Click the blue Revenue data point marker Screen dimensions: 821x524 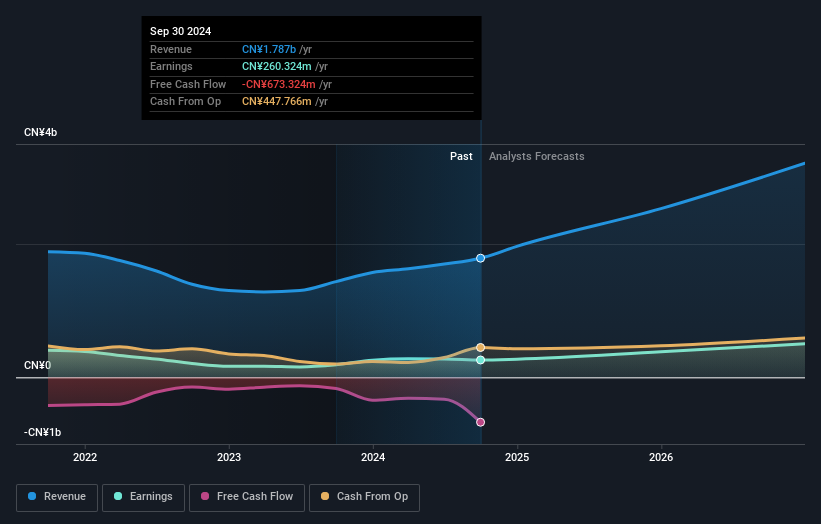point(480,258)
